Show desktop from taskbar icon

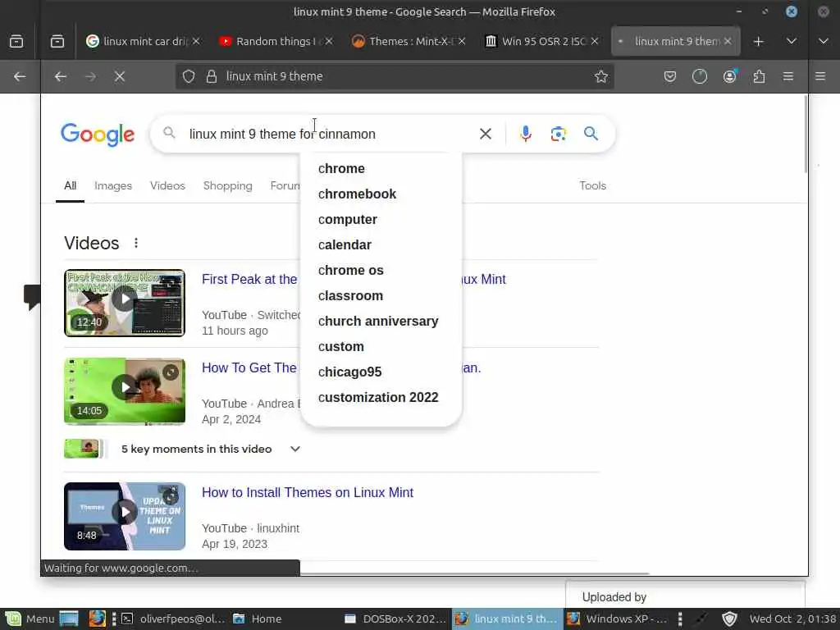coord(69,619)
